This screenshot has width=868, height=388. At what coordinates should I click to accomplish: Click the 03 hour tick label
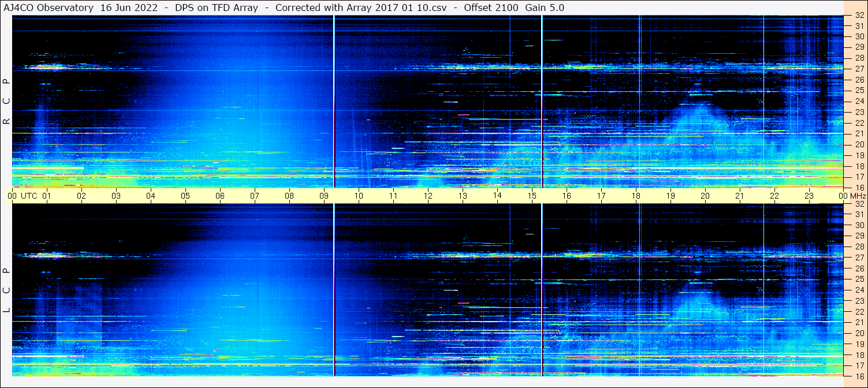coord(116,196)
